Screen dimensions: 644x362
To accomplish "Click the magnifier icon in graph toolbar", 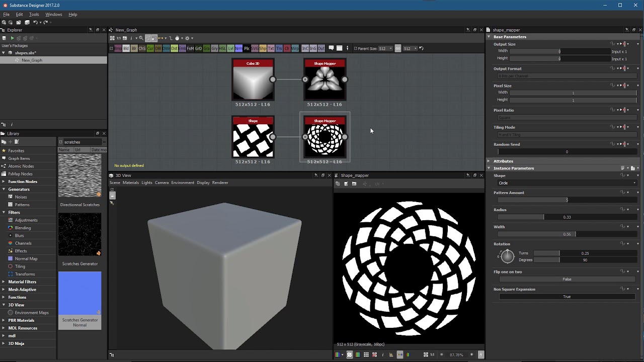I will coord(141,38).
